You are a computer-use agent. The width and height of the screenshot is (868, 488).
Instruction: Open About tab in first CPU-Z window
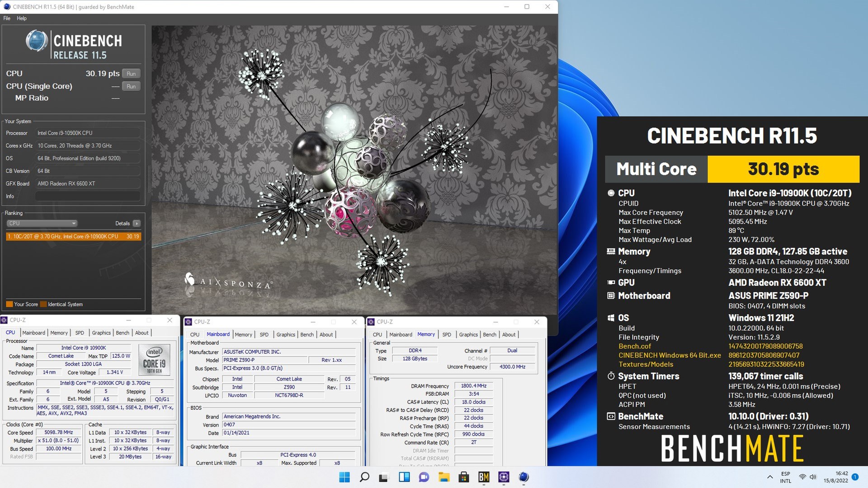coord(142,333)
